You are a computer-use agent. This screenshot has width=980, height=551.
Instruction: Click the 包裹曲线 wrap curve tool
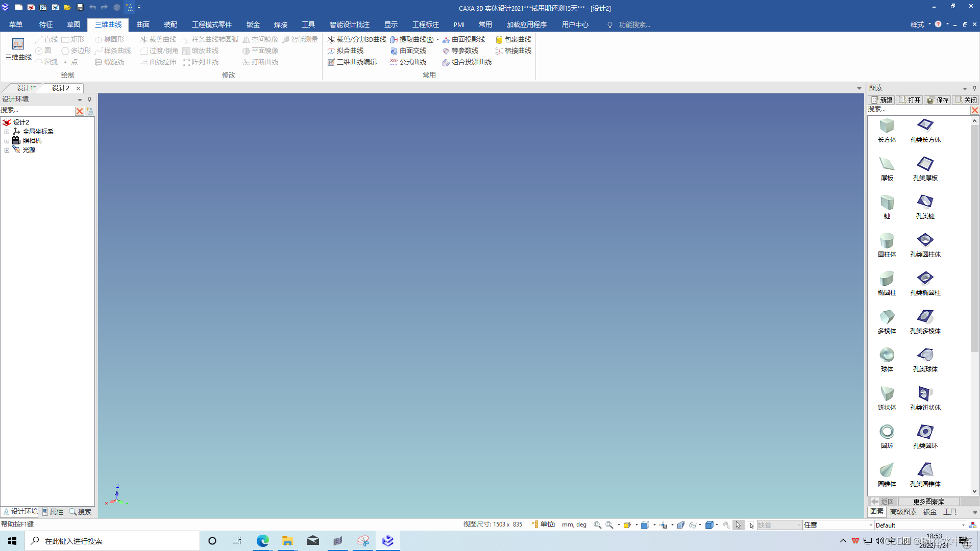coord(513,39)
